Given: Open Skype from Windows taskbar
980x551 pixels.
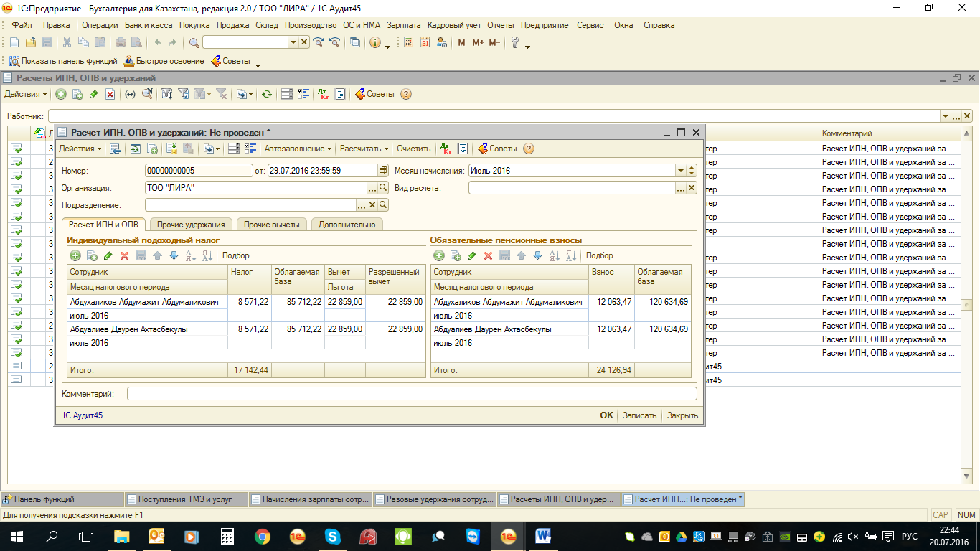Looking at the screenshot, I should pos(332,536).
